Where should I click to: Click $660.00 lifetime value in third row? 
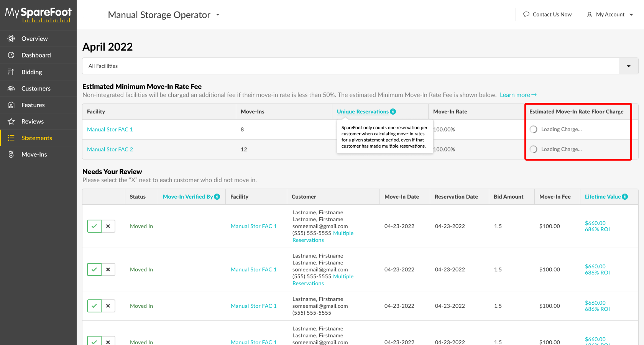coord(595,303)
